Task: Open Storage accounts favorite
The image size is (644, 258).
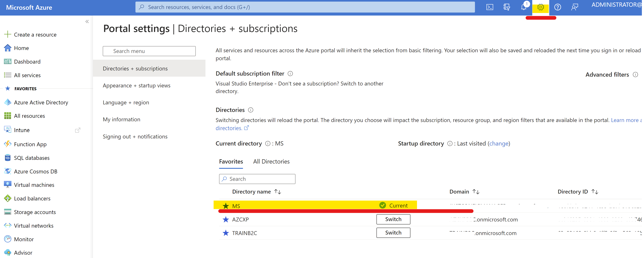Action: [35, 212]
